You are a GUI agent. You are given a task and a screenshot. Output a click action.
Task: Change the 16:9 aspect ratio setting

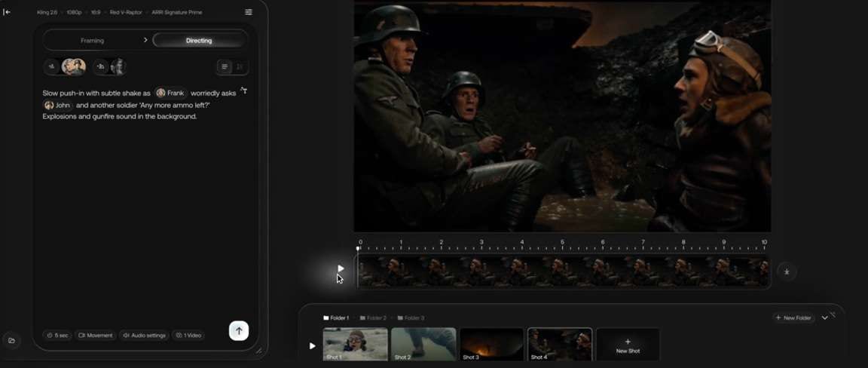[96, 12]
